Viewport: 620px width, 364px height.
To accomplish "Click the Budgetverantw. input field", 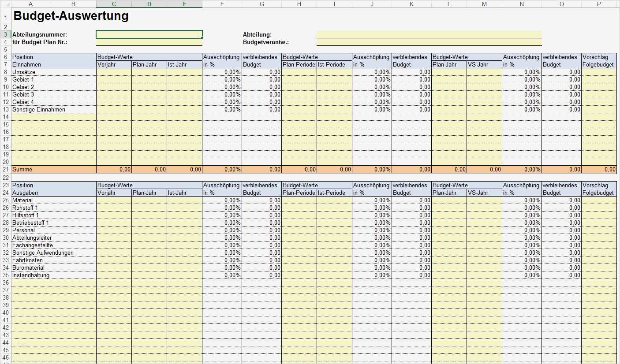I will [428, 42].
